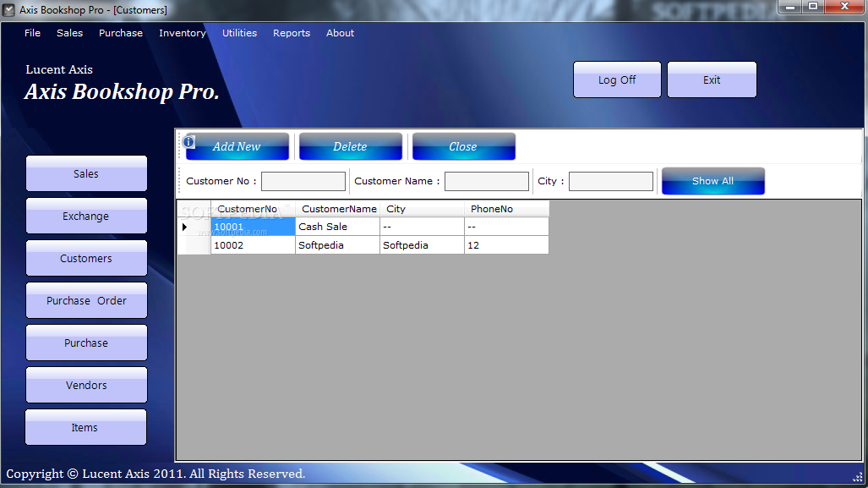
Task: Open Items from the sidebar
Action: [x=86, y=427]
